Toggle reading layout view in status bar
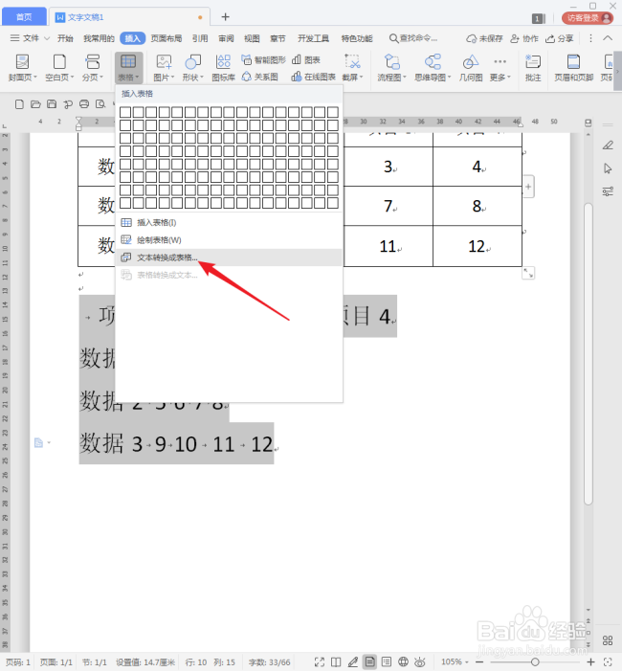Viewport: 622px width, 672px height. [x=336, y=662]
